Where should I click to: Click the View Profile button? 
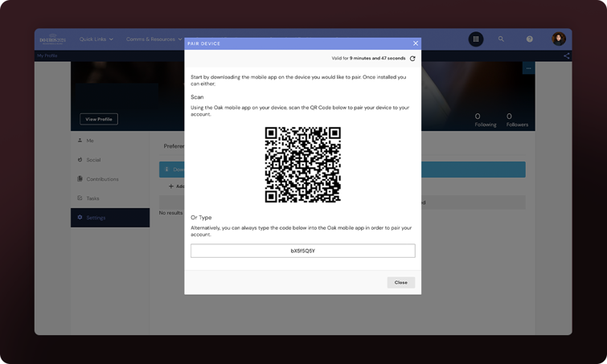pos(99,119)
